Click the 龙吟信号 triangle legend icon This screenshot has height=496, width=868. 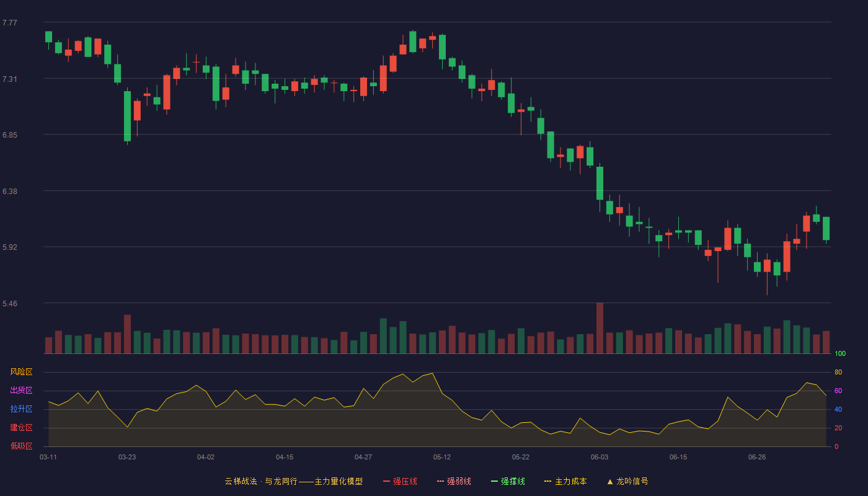pos(610,481)
